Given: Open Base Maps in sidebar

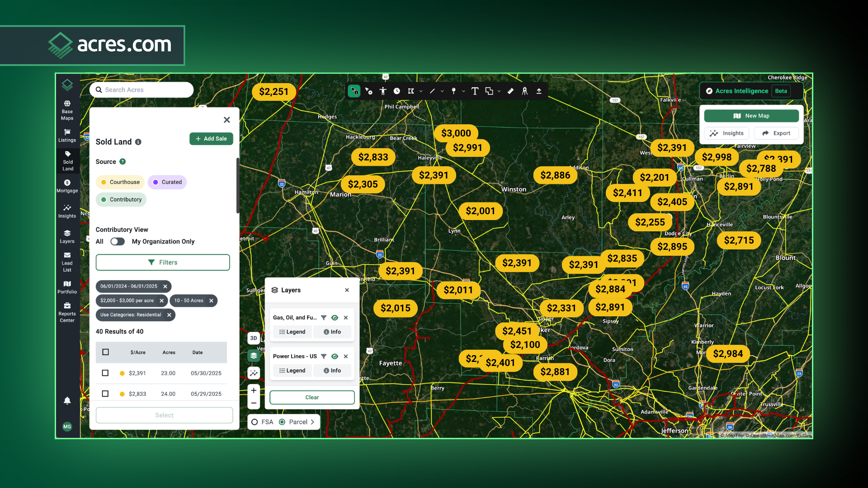Looking at the screenshot, I should coord(67,110).
